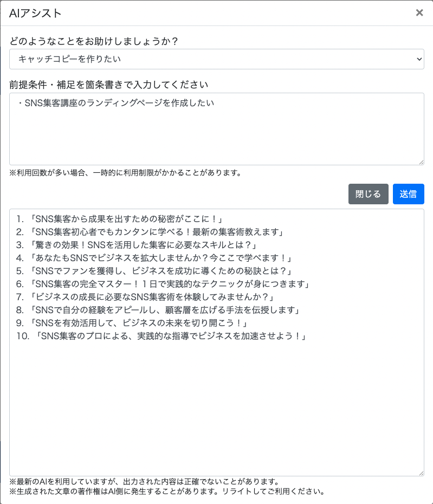Click resize handle of the generated output box
The width and height of the screenshot is (433, 504).
[421, 473]
